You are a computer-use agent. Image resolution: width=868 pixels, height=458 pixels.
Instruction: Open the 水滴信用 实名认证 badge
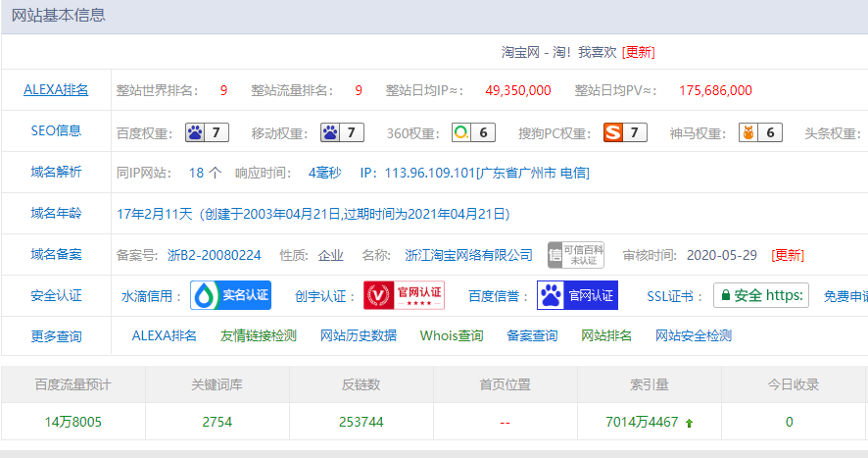tap(230, 295)
